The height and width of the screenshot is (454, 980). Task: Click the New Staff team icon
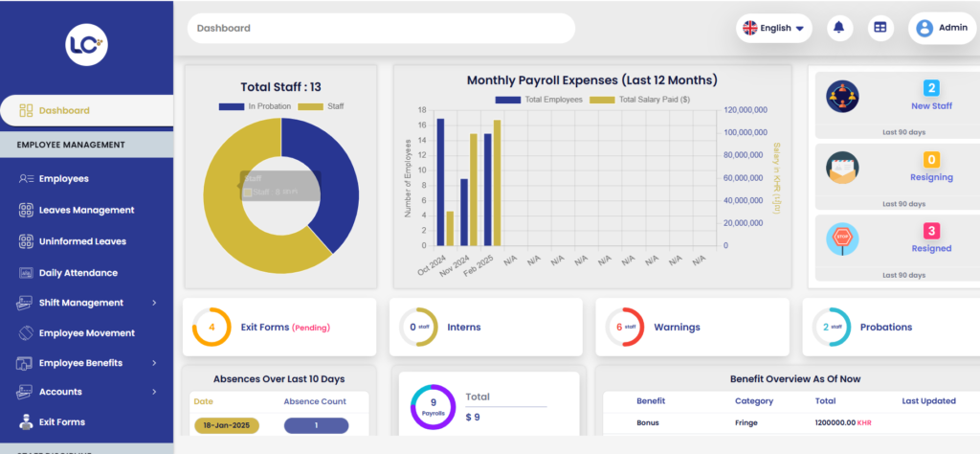842,96
